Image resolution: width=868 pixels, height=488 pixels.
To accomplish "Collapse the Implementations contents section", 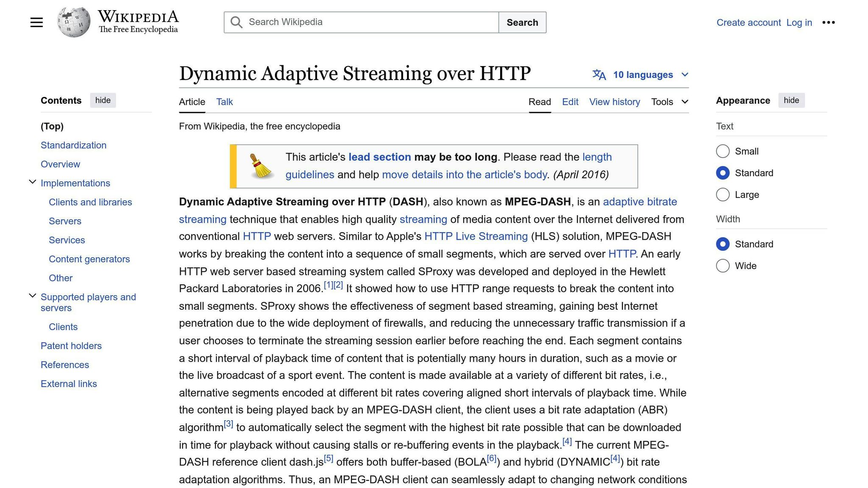I will pyautogui.click(x=32, y=182).
